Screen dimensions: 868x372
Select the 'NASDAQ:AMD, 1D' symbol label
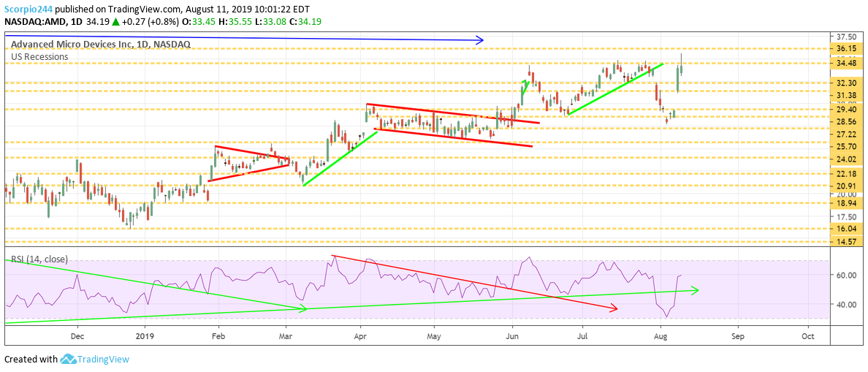coord(42,22)
